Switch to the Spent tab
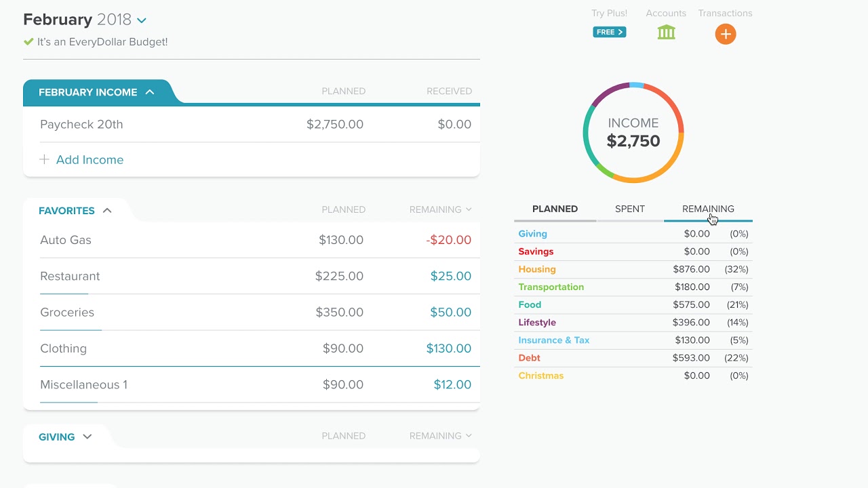This screenshot has height=488, width=868. (x=629, y=209)
